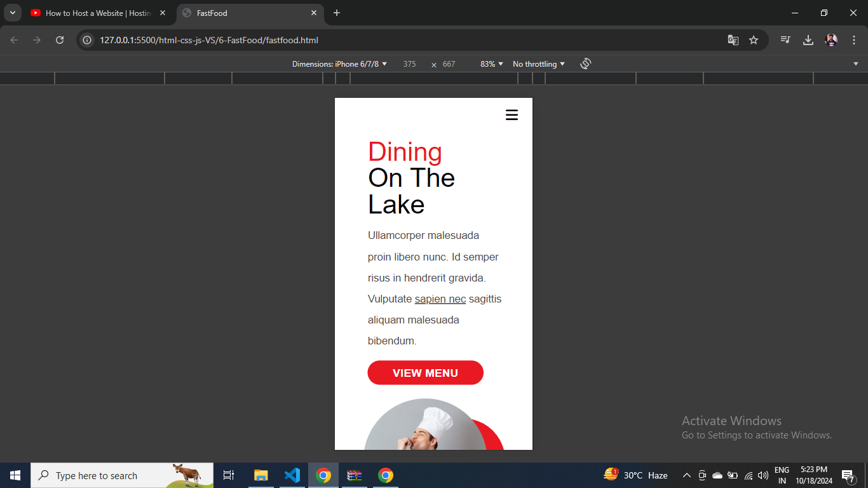868x488 pixels.
Task: Click the viewport width field showing 375
Action: (409, 64)
